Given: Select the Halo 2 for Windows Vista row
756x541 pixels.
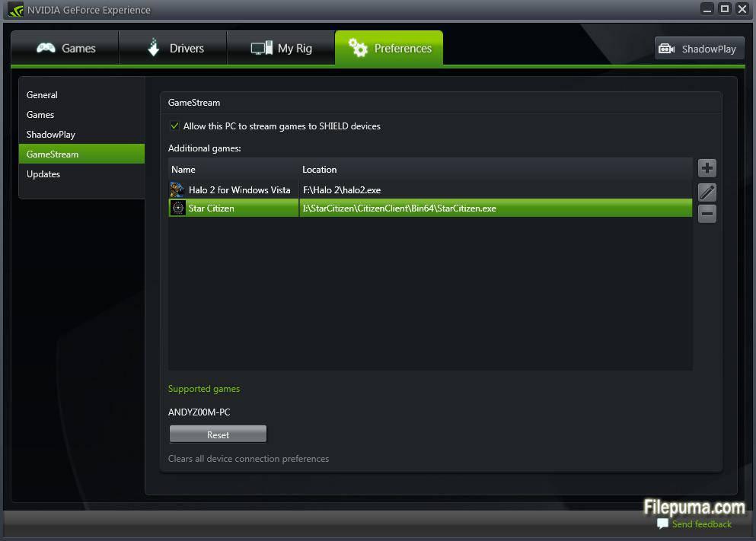Looking at the screenshot, I should 430,189.
